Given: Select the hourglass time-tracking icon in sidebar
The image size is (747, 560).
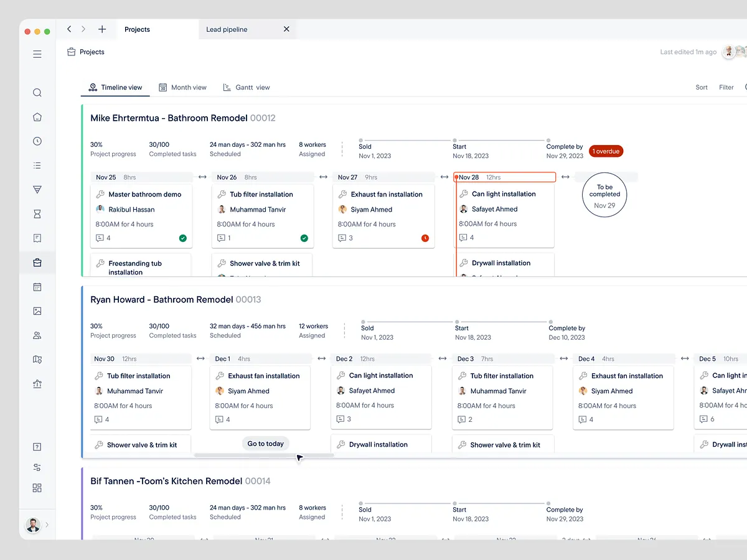Looking at the screenshot, I should 37,213.
